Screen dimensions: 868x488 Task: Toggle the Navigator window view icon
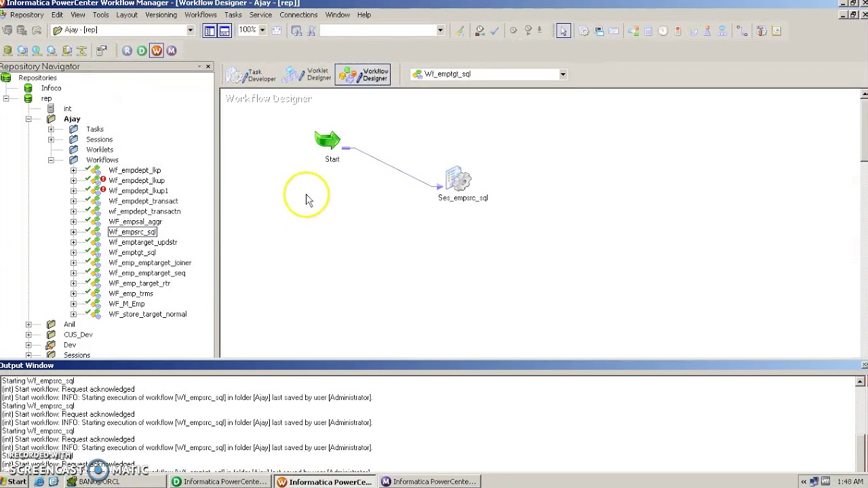(x=210, y=30)
